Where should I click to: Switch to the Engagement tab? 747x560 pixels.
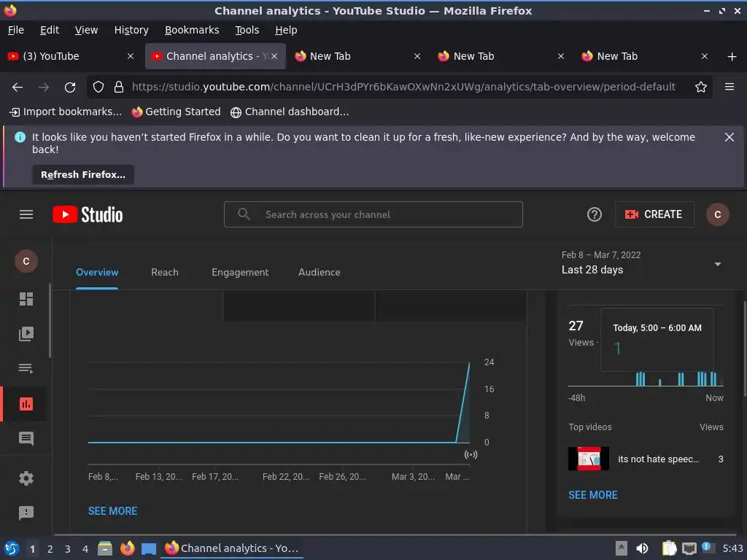click(240, 273)
